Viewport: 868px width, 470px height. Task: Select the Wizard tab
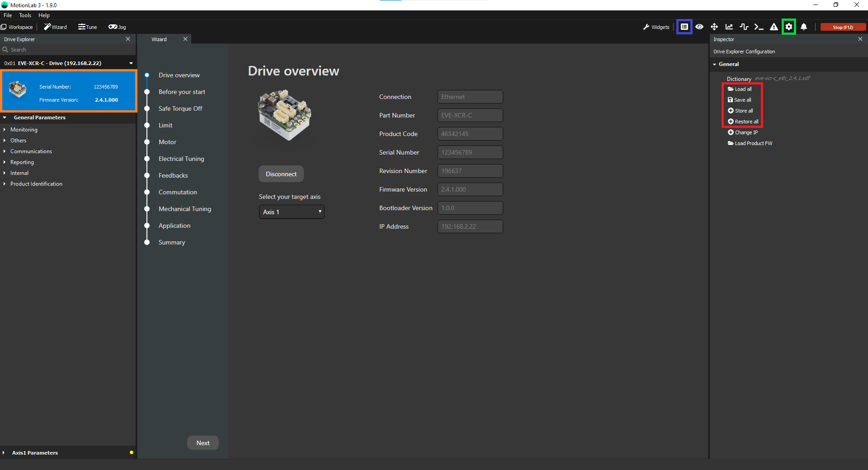(159, 39)
